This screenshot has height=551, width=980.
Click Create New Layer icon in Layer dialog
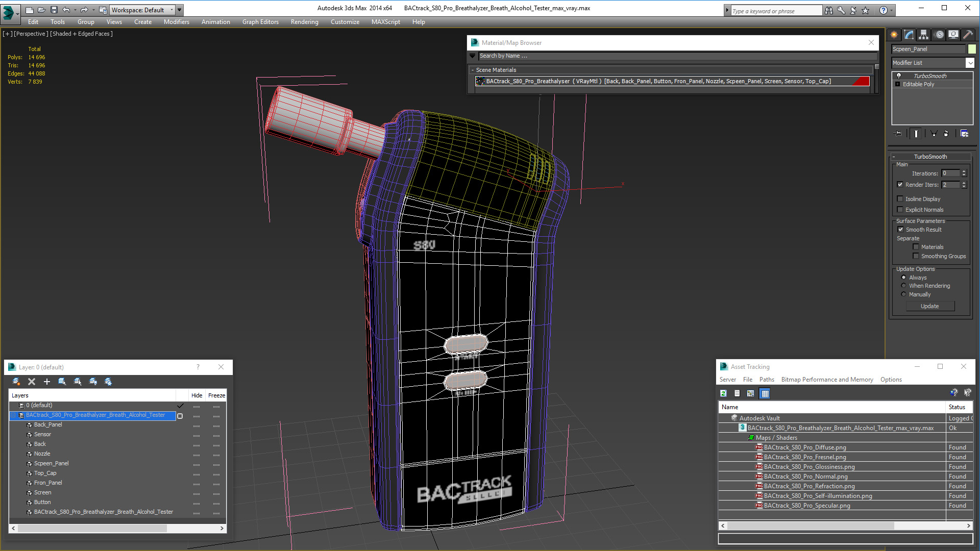tap(16, 382)
